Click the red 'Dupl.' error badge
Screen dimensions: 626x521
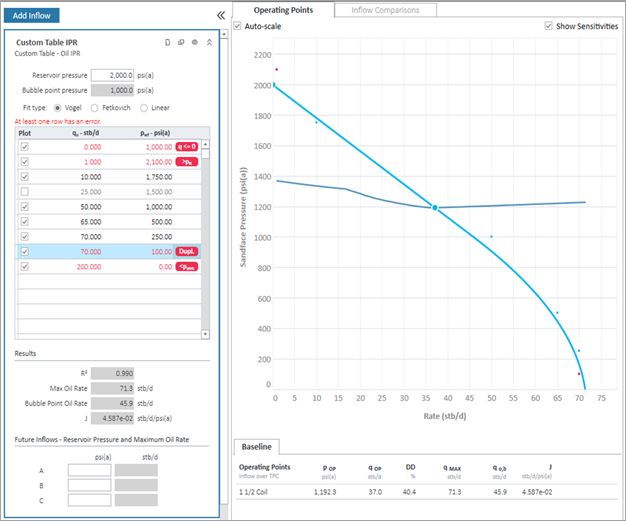(187, 252)
